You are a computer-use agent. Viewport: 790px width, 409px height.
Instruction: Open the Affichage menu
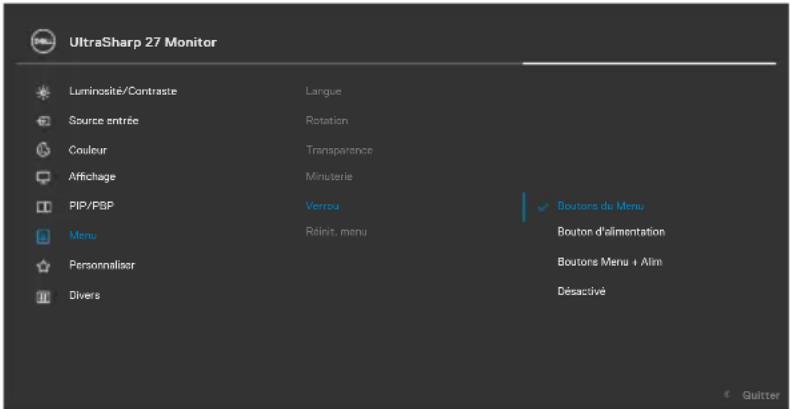(x=92, y=177)
